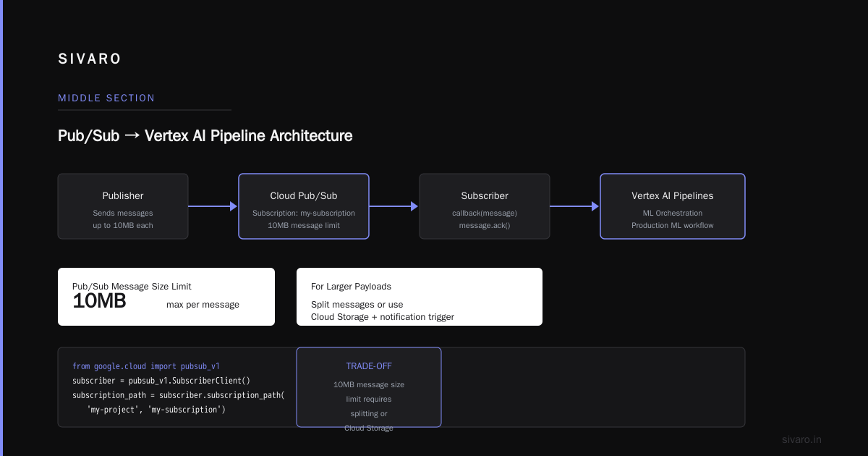868x456 pixels.
Task: Click the TRADE-OFF heading
Action: click(369, 366)
